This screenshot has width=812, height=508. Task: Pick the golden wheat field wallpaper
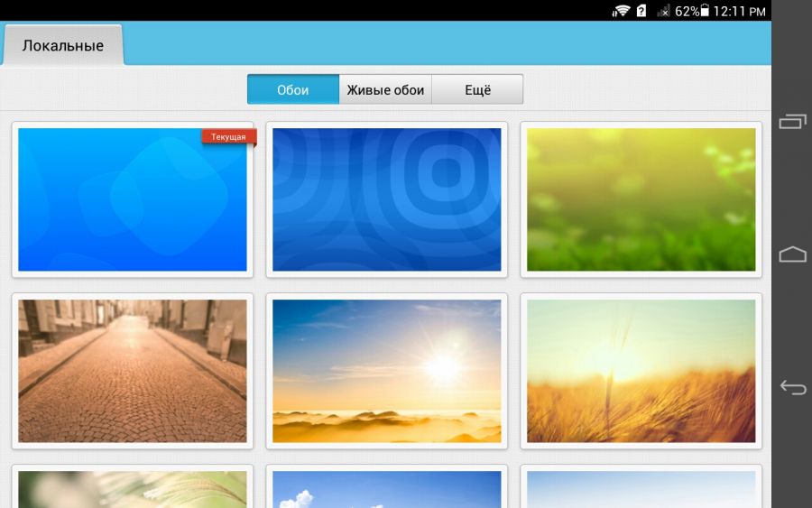click(x=641, y=371)
